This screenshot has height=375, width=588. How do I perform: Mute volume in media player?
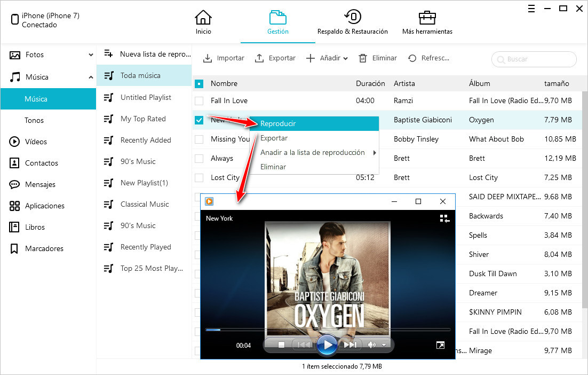pos(371,345)
